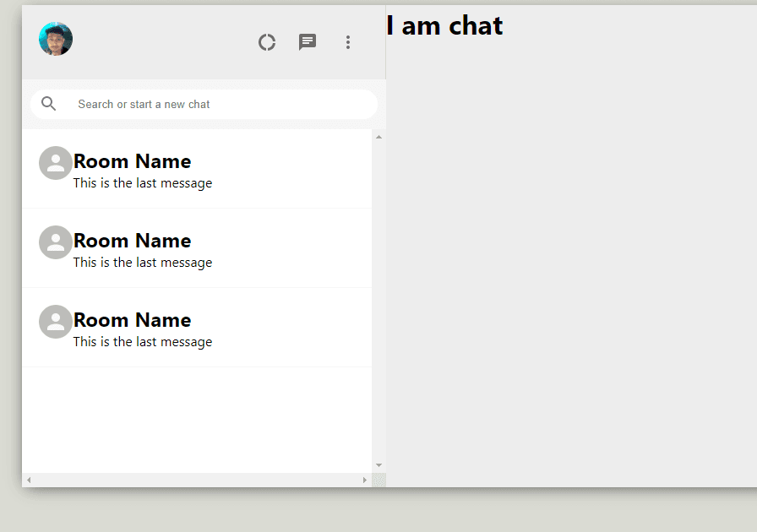
Task: Expand options via the kebab menu button
Action: (348, 41)
